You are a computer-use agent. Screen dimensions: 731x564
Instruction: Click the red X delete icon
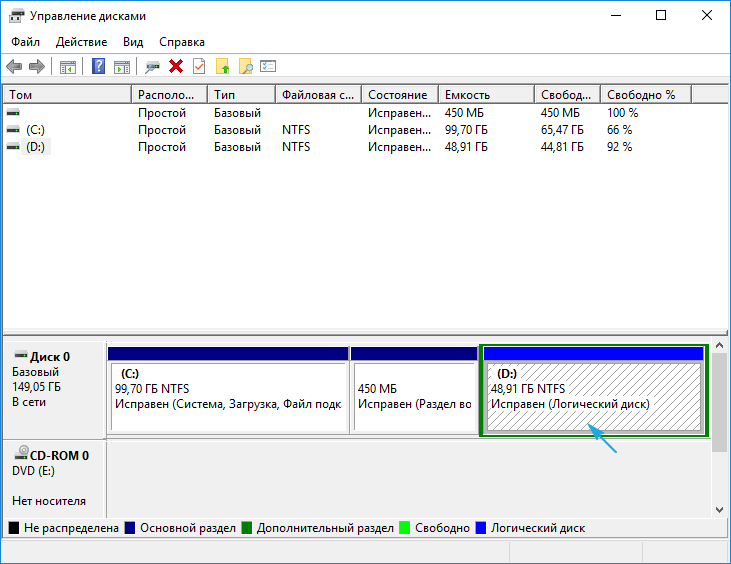(176, 67)
